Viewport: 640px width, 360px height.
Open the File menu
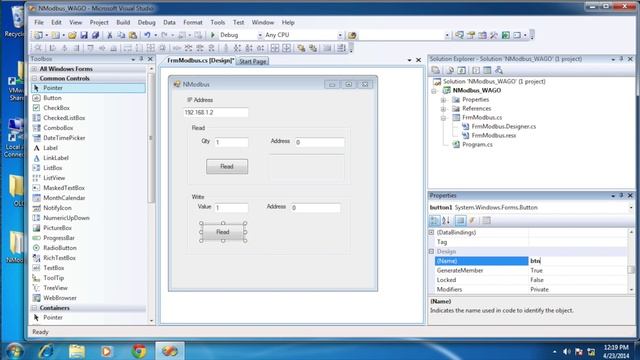pos(39,22)
